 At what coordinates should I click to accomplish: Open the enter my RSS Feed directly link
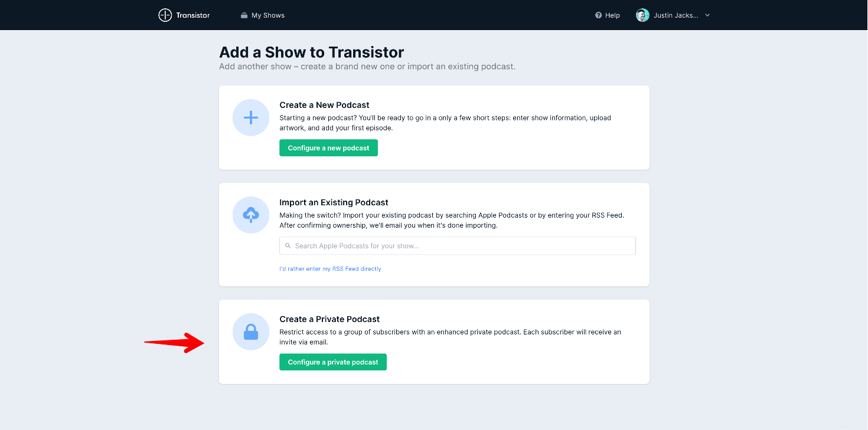click(330, 269)
